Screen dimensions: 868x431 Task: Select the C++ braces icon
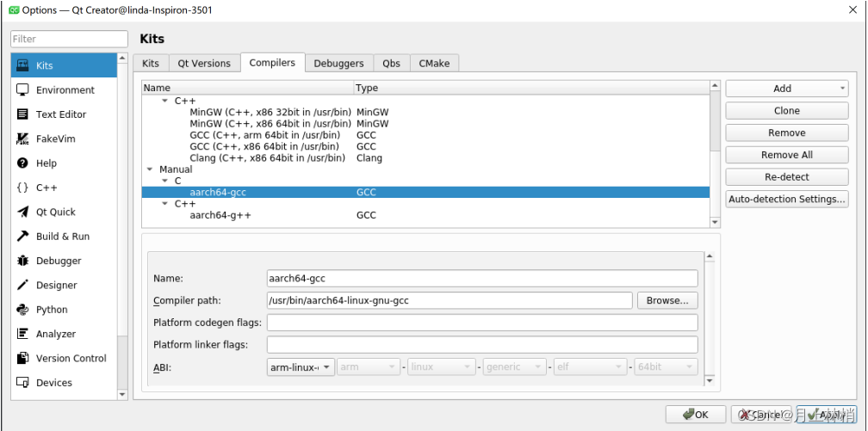tap(22, 187)
